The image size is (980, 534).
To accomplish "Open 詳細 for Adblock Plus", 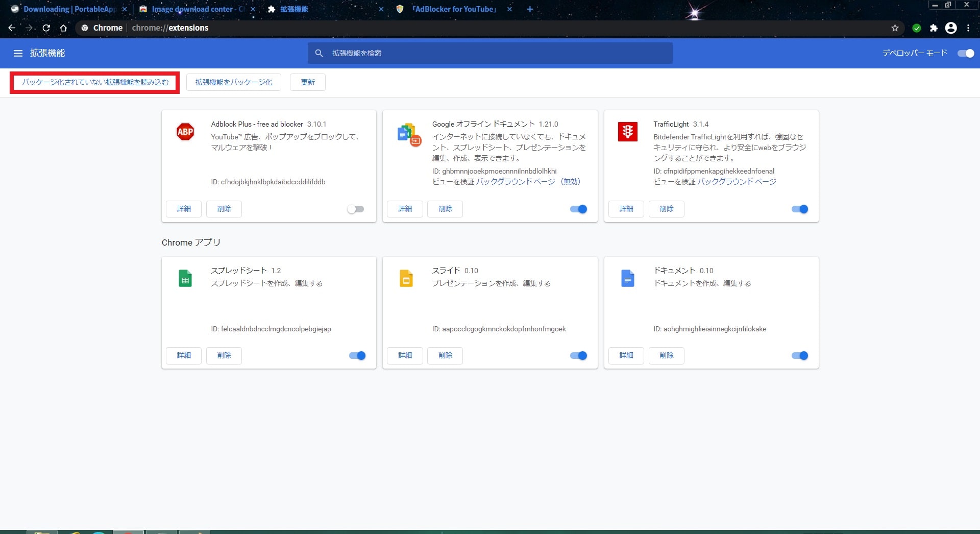I will point(184,209).
